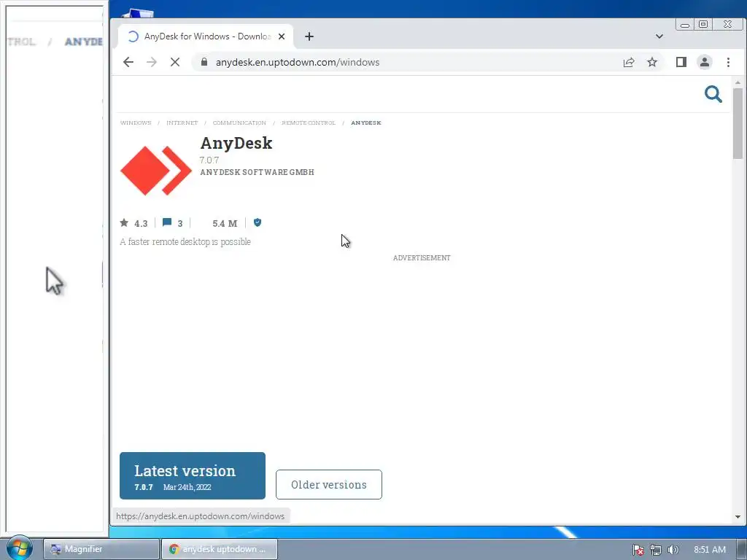
Task: Click the Action Center flag tray icon
Action: tap(638, 550)
